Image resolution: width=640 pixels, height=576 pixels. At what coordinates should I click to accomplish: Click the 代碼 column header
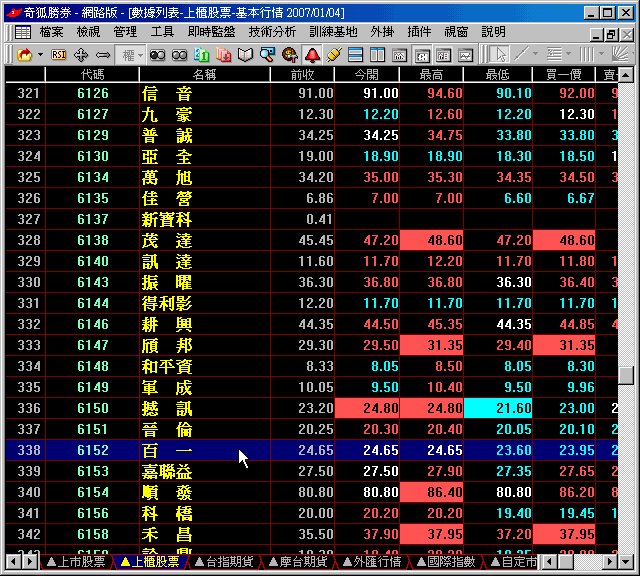tap(92, 74)
